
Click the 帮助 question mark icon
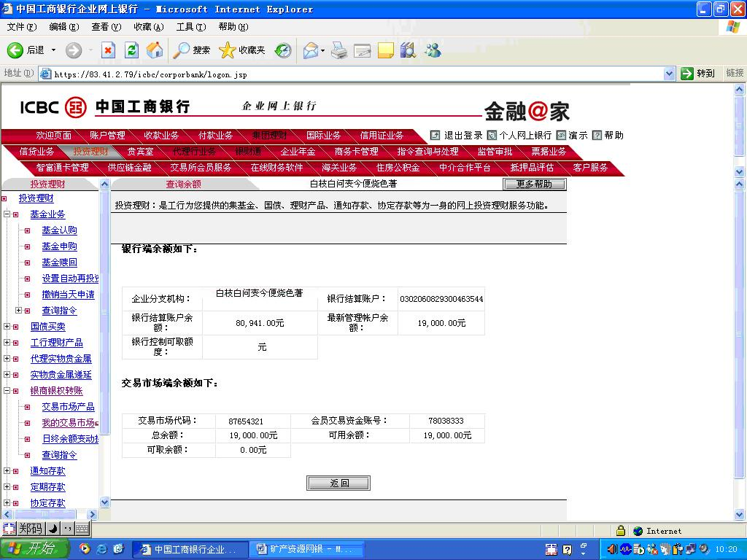(597, 135)
